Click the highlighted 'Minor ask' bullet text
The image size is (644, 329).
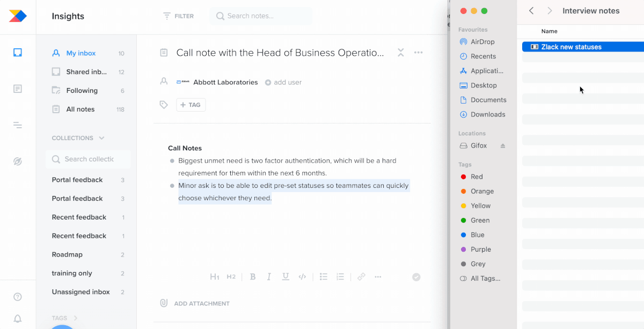(x=294, y=192)
